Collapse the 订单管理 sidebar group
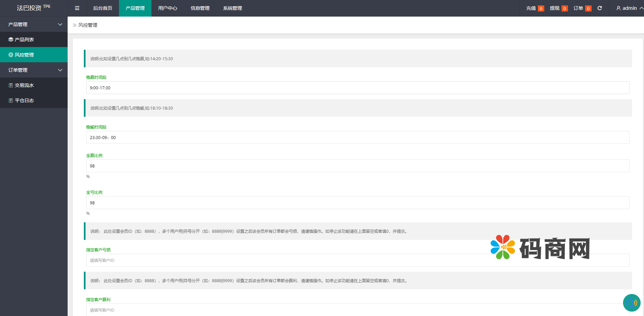The height and width of the screenshot is (316, 644). tap(60, 70)
